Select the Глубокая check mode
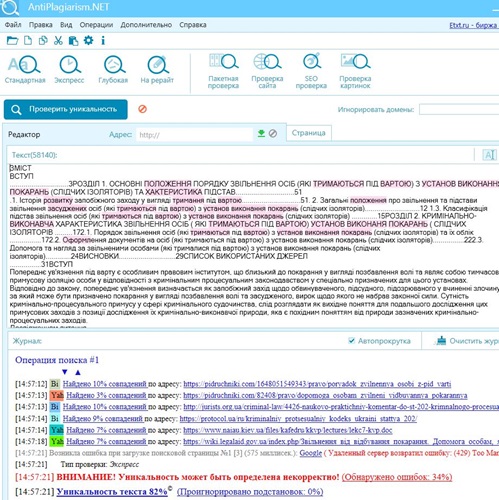Image resolution: width=499 pixels, height=500 pixels. pos(113,69)
